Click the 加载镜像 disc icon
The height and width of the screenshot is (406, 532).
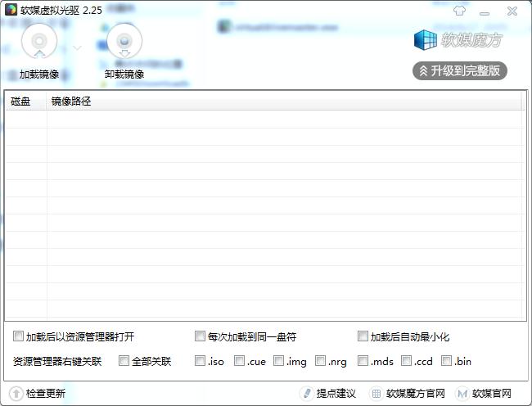(39, 42)
